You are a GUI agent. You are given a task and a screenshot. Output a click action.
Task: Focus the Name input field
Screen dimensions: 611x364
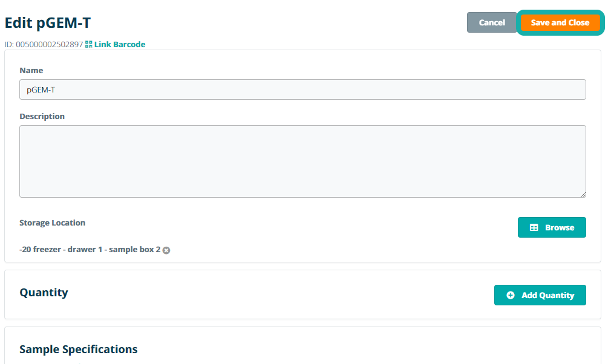(x=302, y=89)
